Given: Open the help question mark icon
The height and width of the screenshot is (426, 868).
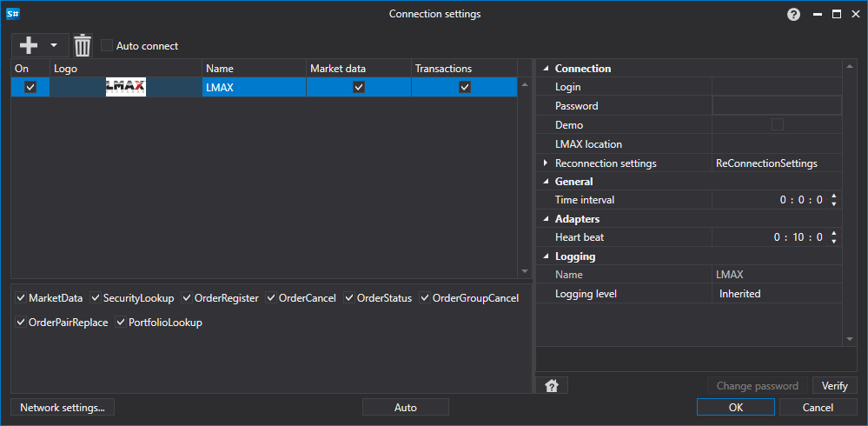Looking at the screenshot, I should 794,15.
